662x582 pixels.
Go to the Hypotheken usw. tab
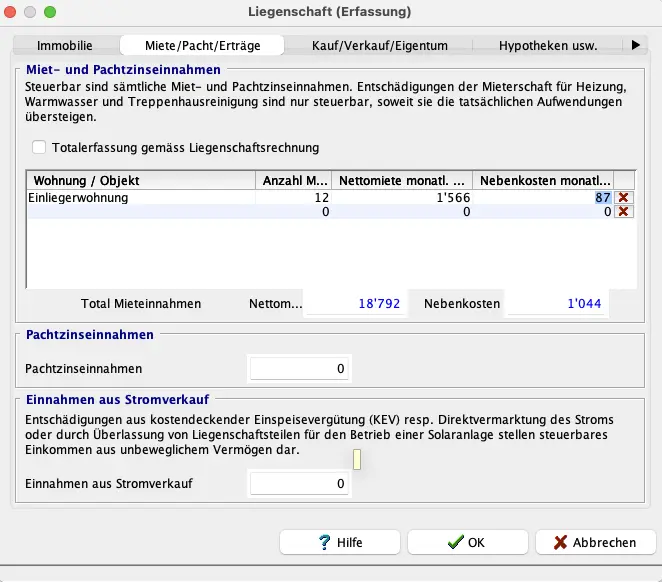pos(548,45)
